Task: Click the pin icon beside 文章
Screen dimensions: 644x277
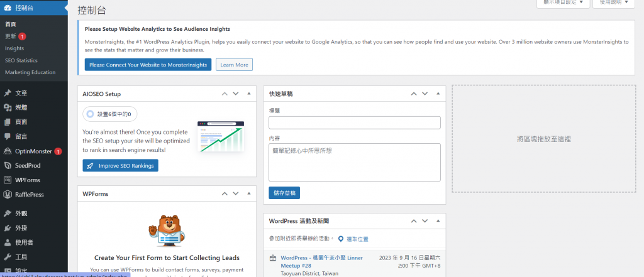Action: coord(8,93)
